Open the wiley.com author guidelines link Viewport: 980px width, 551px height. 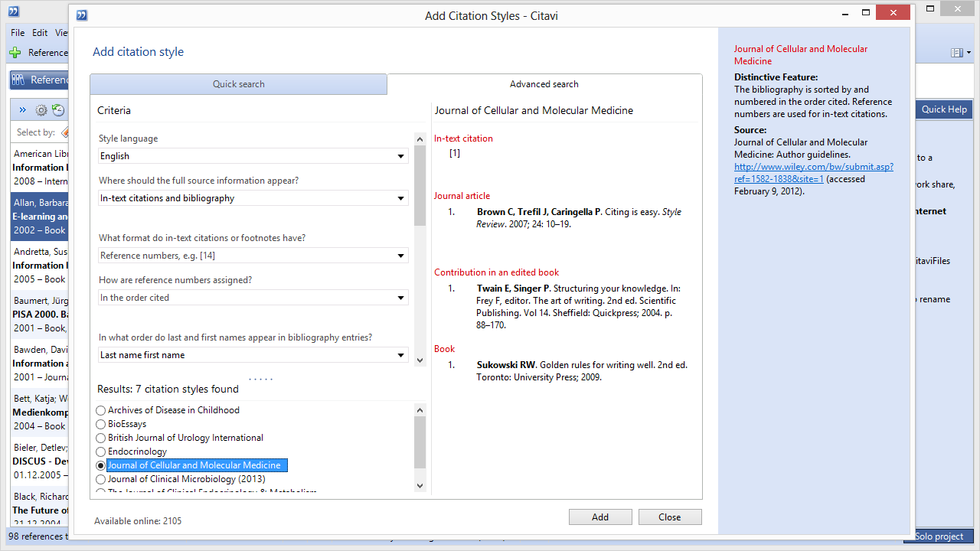(x=814, y=173)
